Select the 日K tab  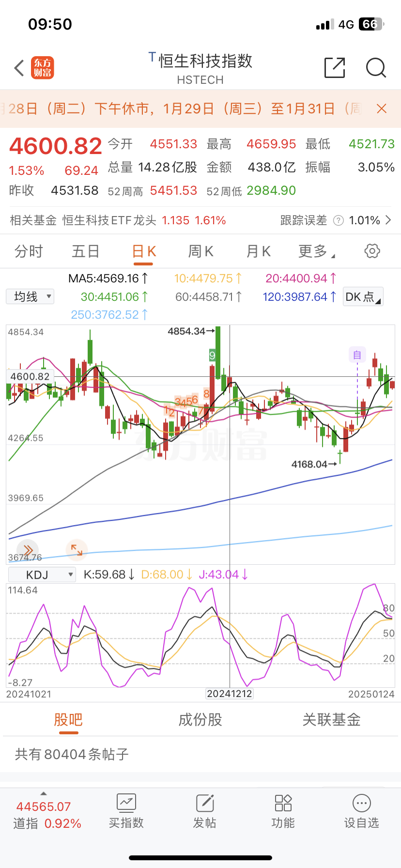144,251
